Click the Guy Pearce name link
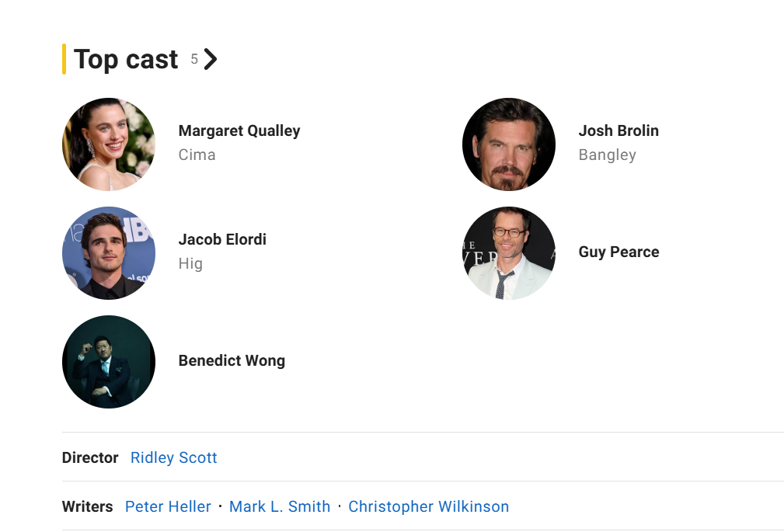Viewport: 784px width, 532px height. [x=618, y=252]
